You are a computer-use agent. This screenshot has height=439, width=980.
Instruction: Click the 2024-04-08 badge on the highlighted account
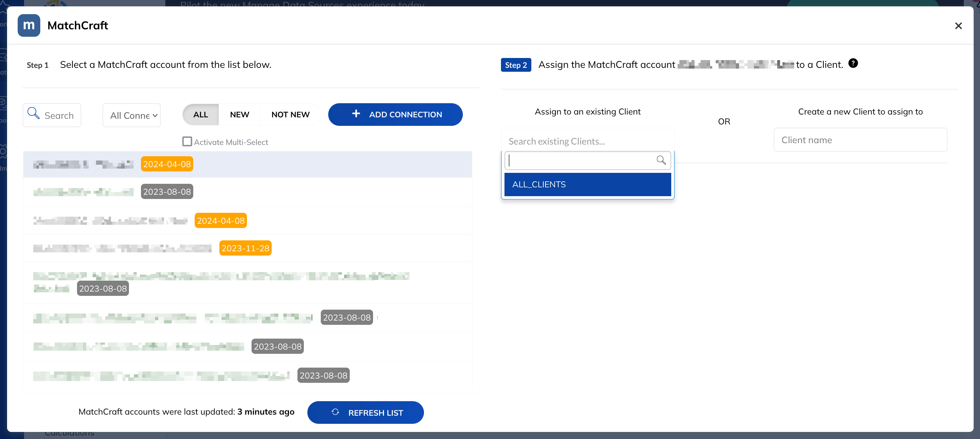click(167, 164)
